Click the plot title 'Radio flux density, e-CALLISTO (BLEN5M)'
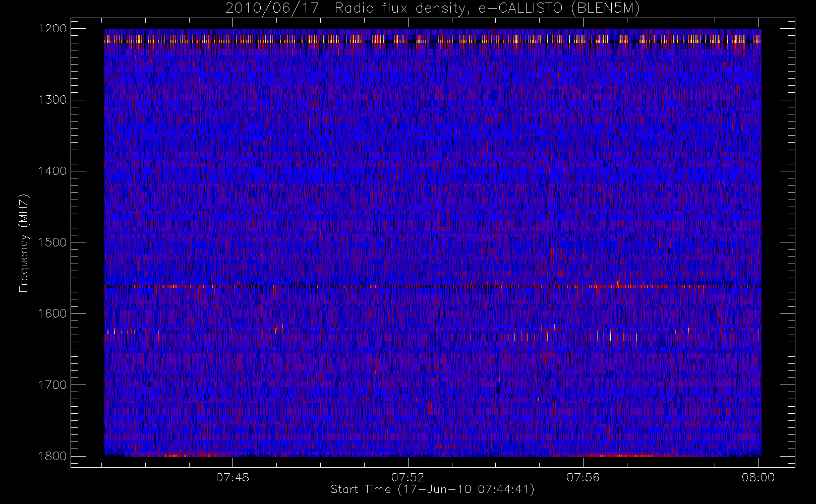The height and width of the screenshot is (504, 816). [x=487, y=9]
